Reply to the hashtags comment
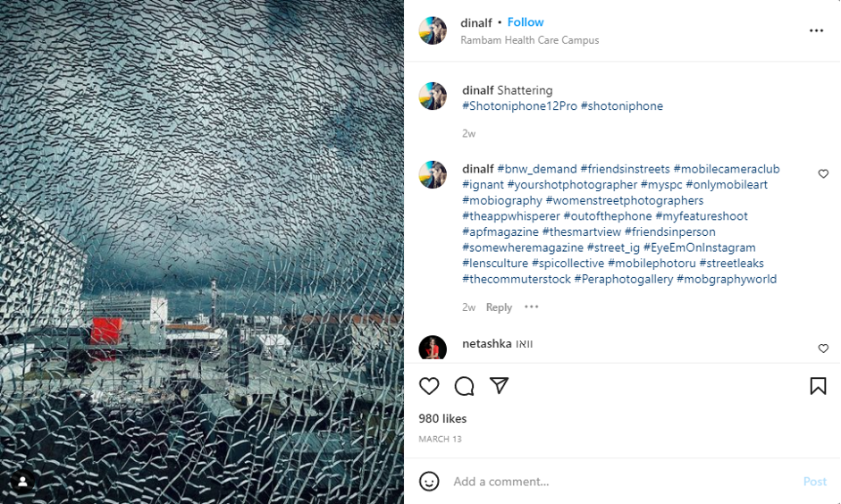Viewport: 841px width, 504px height. pos(499,307)
